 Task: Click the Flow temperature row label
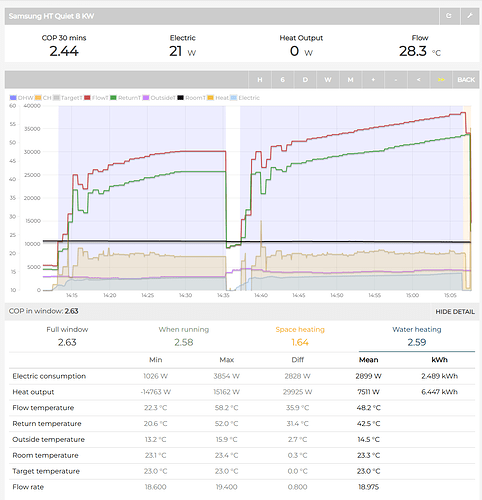tap(43, 408)
